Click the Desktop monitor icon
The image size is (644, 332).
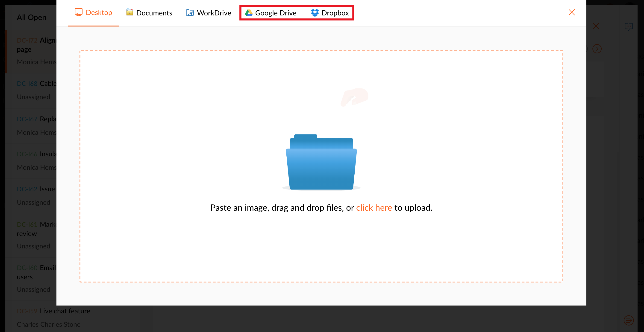pyautogui.click(x=79, y=12)
